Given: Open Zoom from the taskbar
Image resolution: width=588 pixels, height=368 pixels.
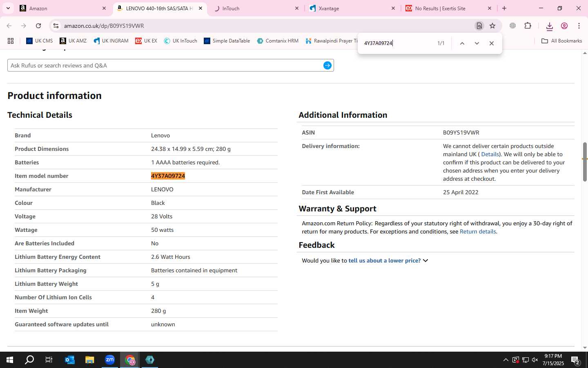Looking at the screenshot, I should coord(110,360).
